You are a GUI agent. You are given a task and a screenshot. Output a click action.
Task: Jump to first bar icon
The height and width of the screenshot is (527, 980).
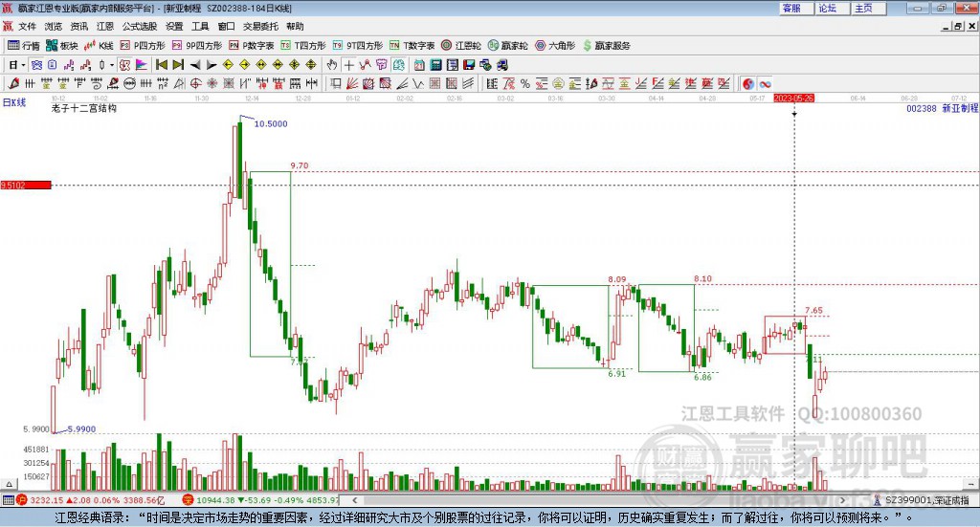[161, 65]
